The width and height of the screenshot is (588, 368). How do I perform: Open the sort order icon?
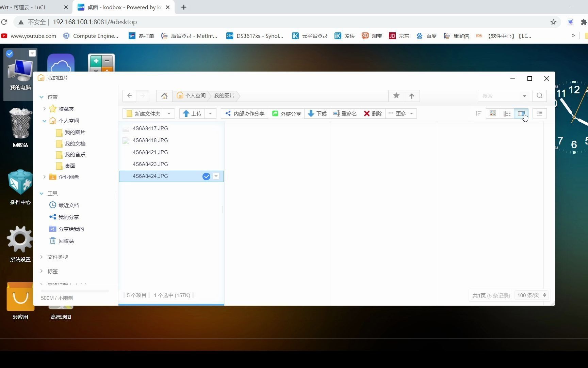[478, 113]
